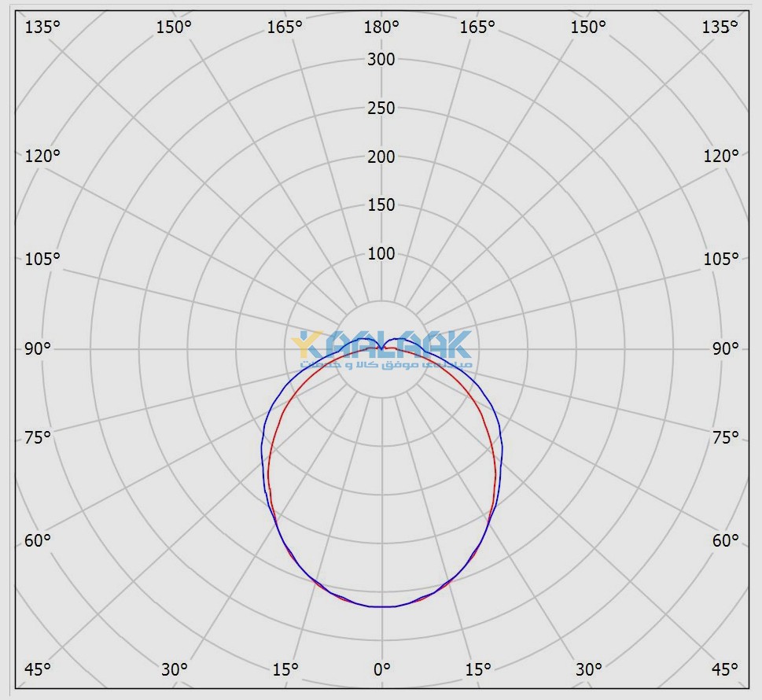The image size is (762, 700).
Task: Click the left-side 120° angle label
Action: click(42, 156)
